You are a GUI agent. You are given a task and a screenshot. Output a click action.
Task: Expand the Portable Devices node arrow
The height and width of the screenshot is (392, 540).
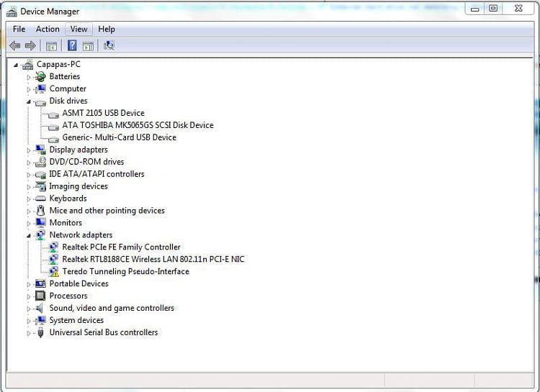coord(29,285)
